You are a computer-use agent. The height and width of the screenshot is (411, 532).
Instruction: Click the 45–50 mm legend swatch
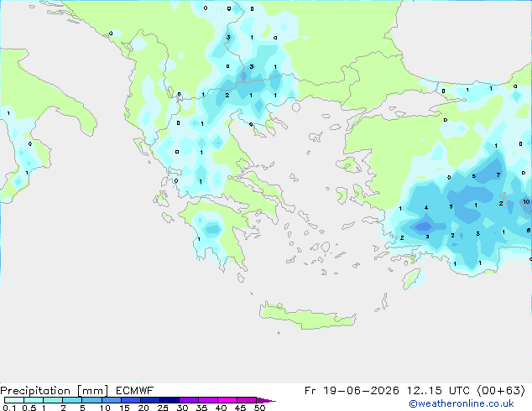[x=247, y=400]
